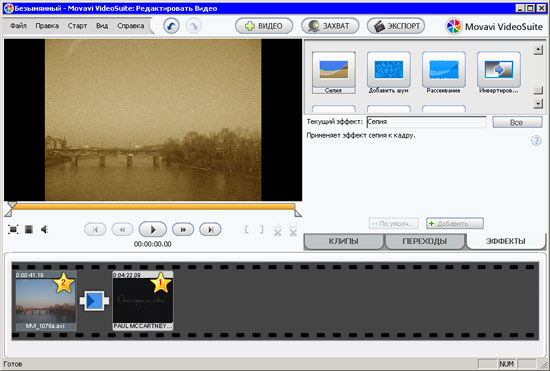Image resolution: width=550 pixels, height=371 pixels.
Task: Select the Инвертировать effect
Action: pyautogui.click(x=499, y=73)
